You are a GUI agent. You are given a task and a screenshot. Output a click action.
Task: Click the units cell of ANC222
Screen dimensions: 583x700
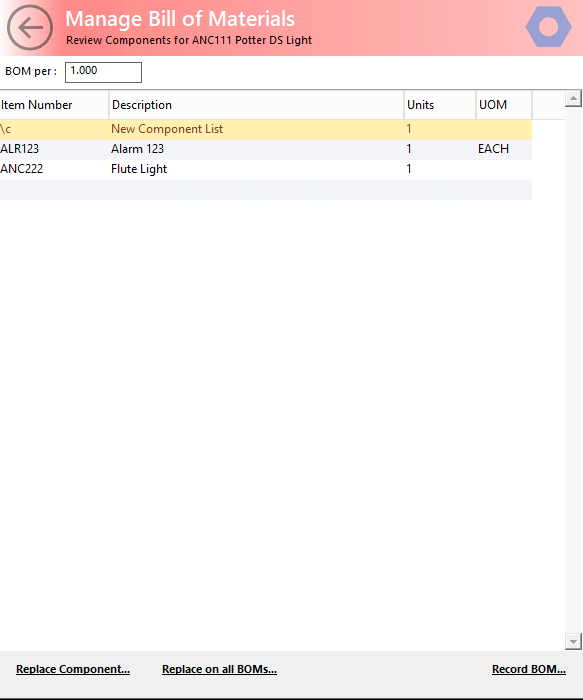click(x=408, y=169)
